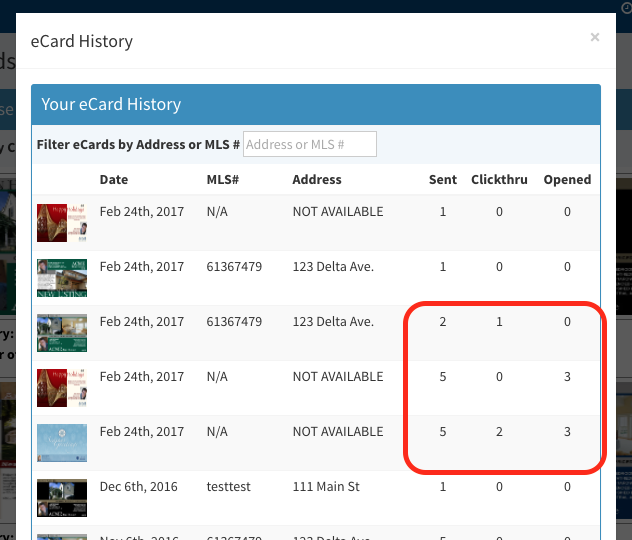632x540 pixels.
Task: Open the New Listing eCard thumbnail
Action: click(62, 278)
